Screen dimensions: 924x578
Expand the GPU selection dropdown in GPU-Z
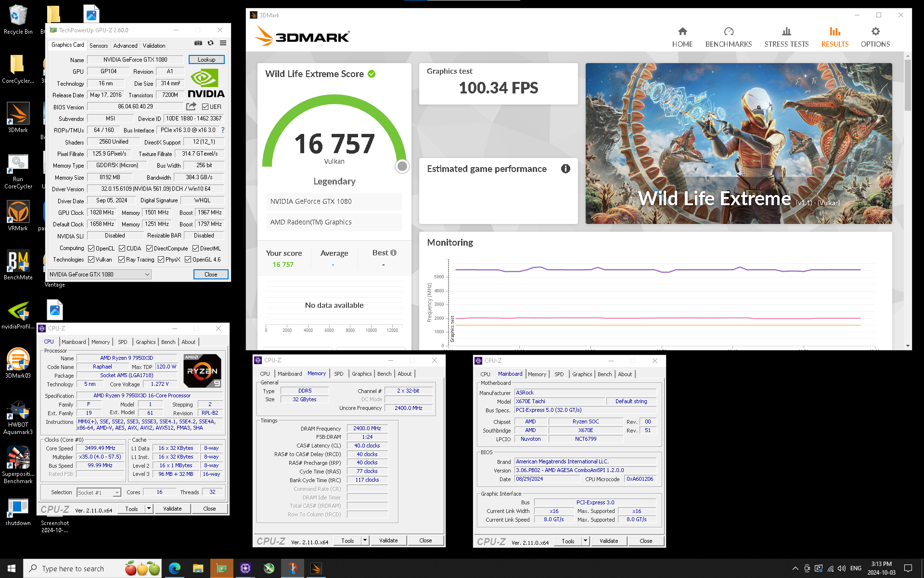(147, 275)
